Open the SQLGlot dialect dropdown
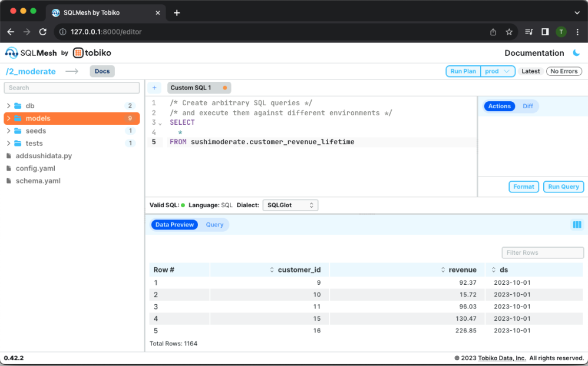This screenshot has width=588, height=366. [x=290, y=205]
